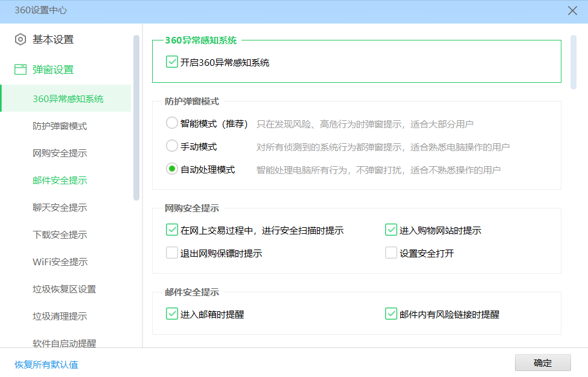Open 弹窗设置 section
This screenshot has height=377, width=588.
(x=53, y=69)
